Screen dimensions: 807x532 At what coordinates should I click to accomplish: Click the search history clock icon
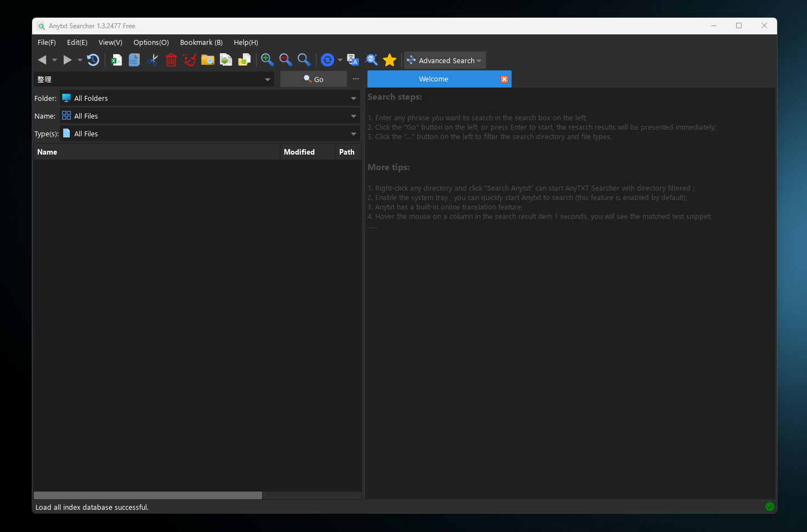pyautogui.click(x=93, y=60)
